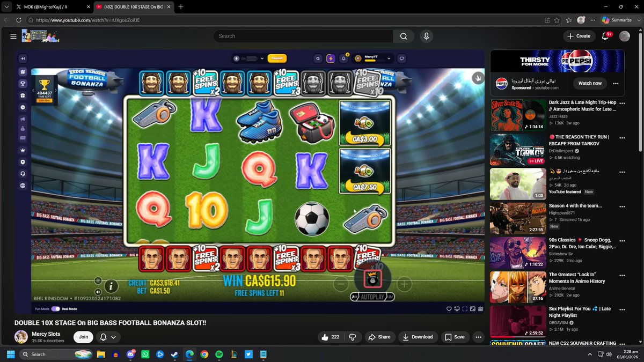
Task: Click the gift box icon in casino sidebar
Action: coord(23,95)
